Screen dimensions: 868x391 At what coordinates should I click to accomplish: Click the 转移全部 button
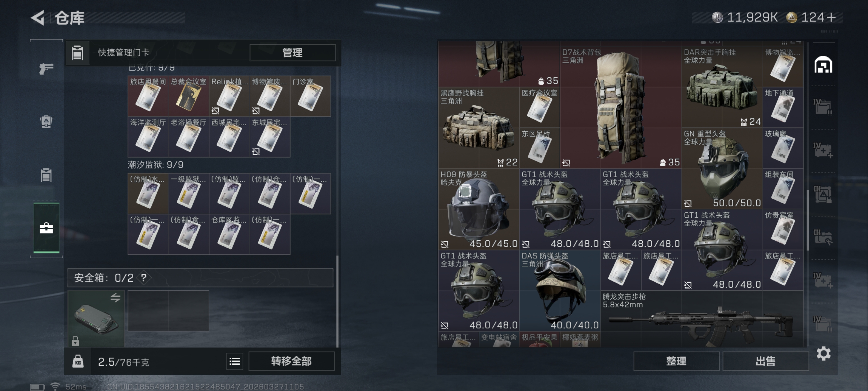click(292, 361)
